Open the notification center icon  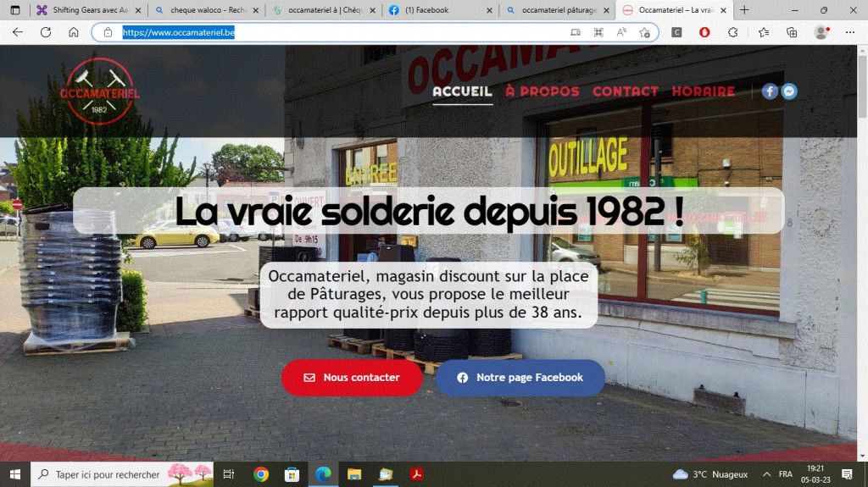(x=847, y=474)
